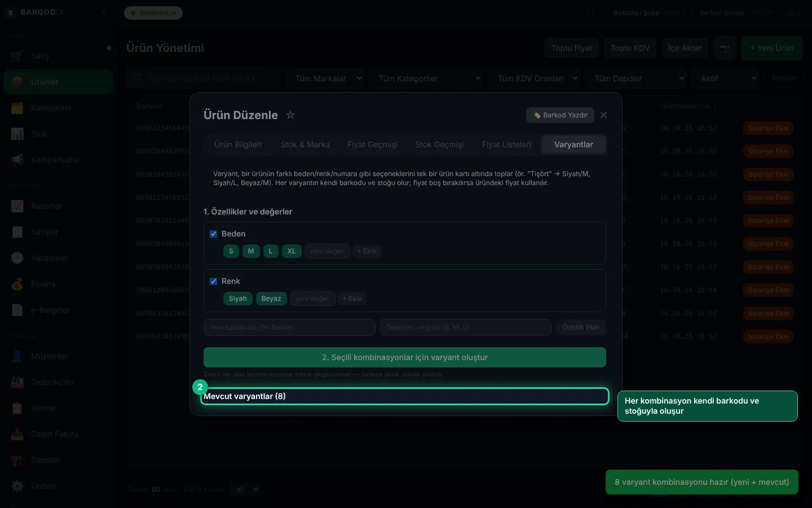Open the Tüm Markalar dropdown
Viewport: 812px width, 508px height.
(x=325, y=78)
